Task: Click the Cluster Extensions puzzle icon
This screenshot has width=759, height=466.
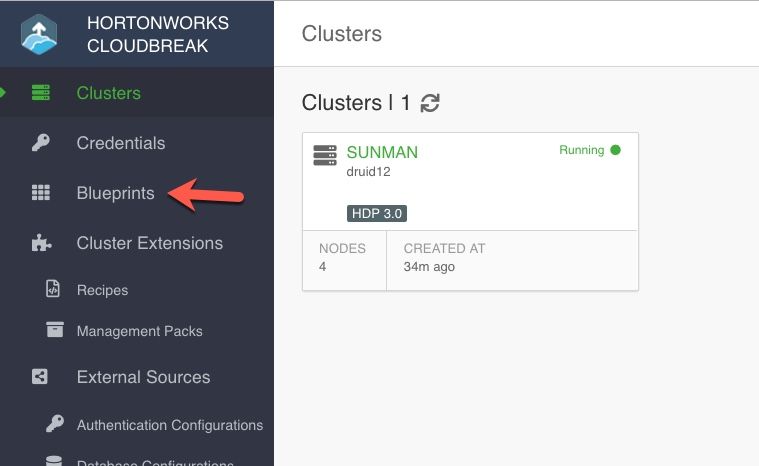Action: [x=41, y=243]
